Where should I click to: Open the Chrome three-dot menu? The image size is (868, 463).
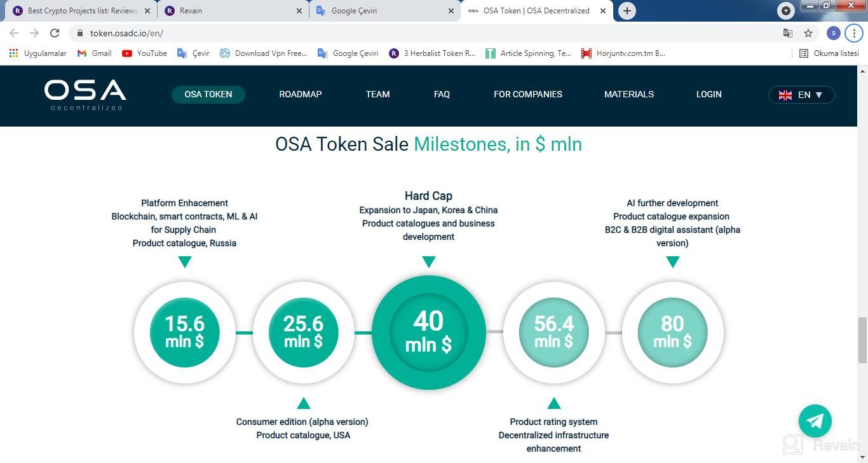(854, 33)
